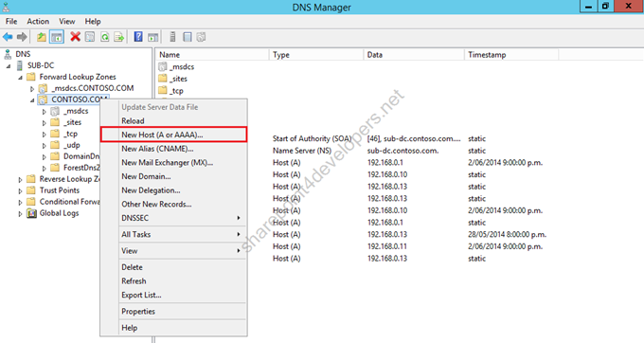Viewport: 644px width, 343px height.
Task: Open the View menu in menu bar
Action: (67, 22)
